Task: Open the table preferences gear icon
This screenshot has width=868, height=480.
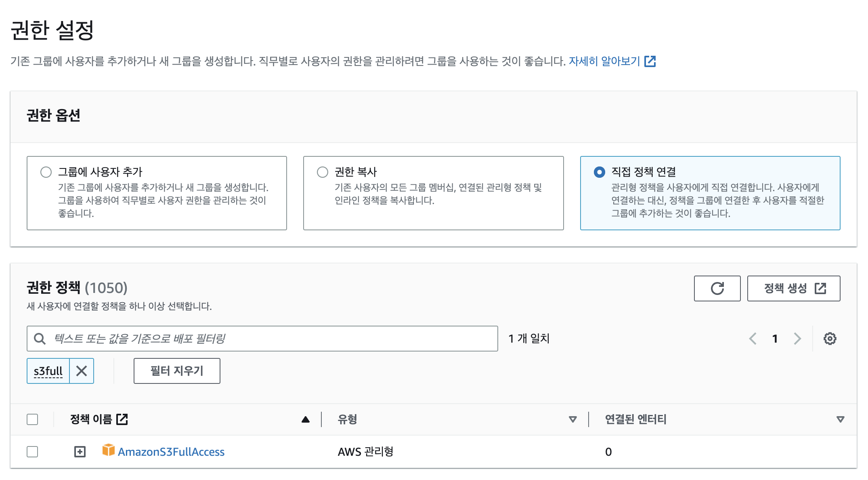Action: point(830,339)
